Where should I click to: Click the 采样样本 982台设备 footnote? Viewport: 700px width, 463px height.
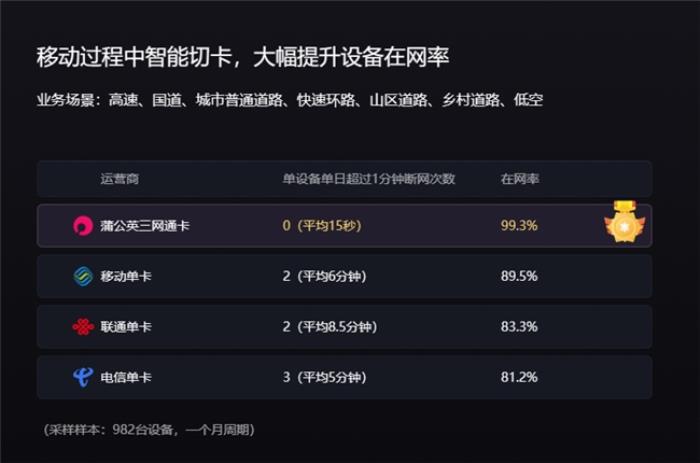tap(149, 430)
